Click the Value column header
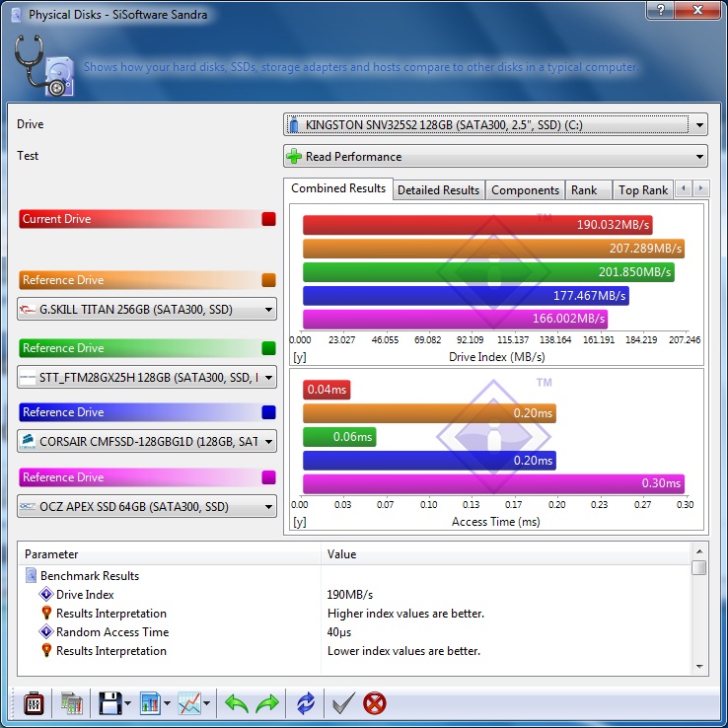Image resolution: width=728 pixels, height=728 pixels. click(506, 554)
